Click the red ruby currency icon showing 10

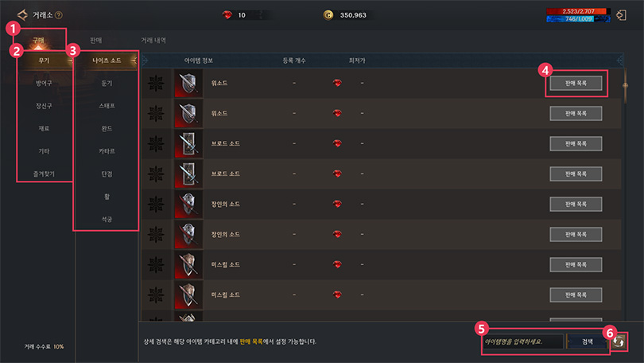click(227, 15)
